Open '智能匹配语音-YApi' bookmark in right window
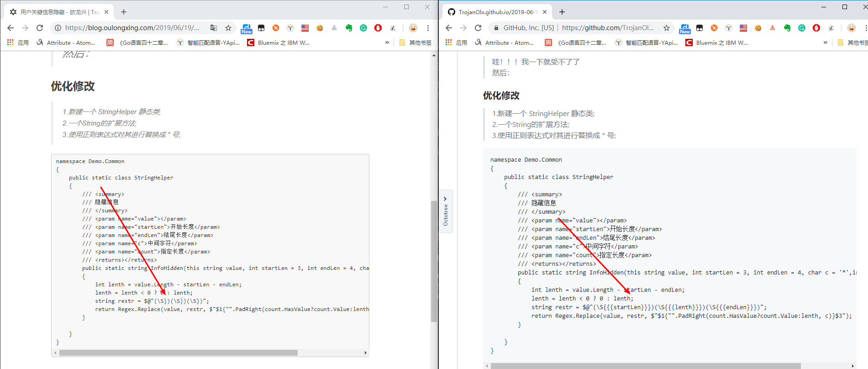This screenshot has height=369, width=868. [x=647, y=42]
